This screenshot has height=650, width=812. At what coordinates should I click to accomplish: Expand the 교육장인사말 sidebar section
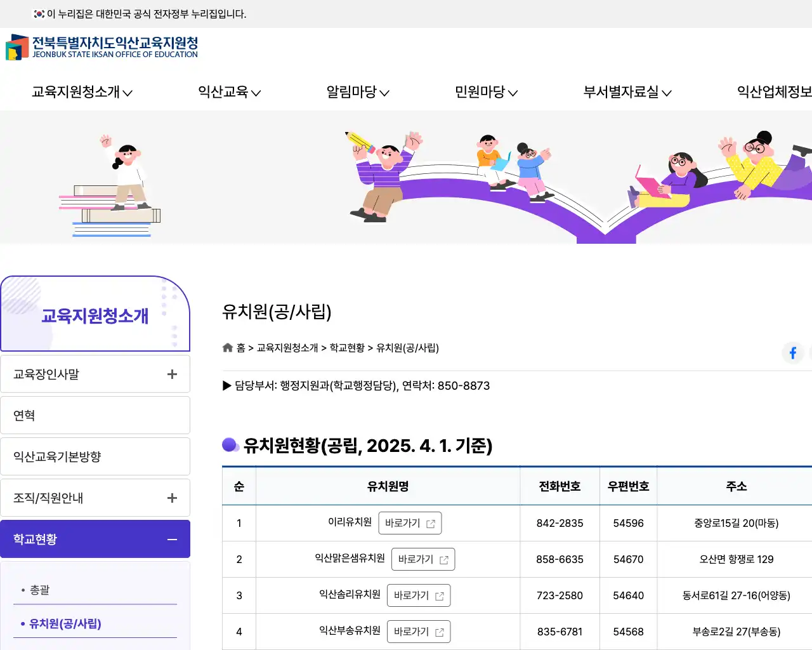(x=172, y=374)
